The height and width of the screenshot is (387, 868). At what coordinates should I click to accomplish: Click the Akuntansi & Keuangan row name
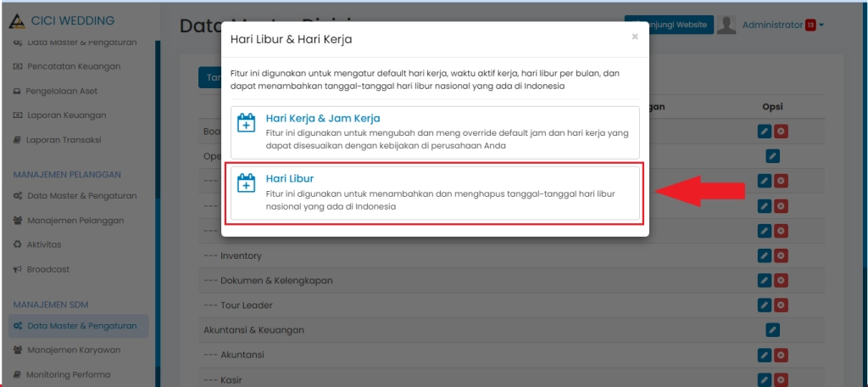tap(254, 330)
